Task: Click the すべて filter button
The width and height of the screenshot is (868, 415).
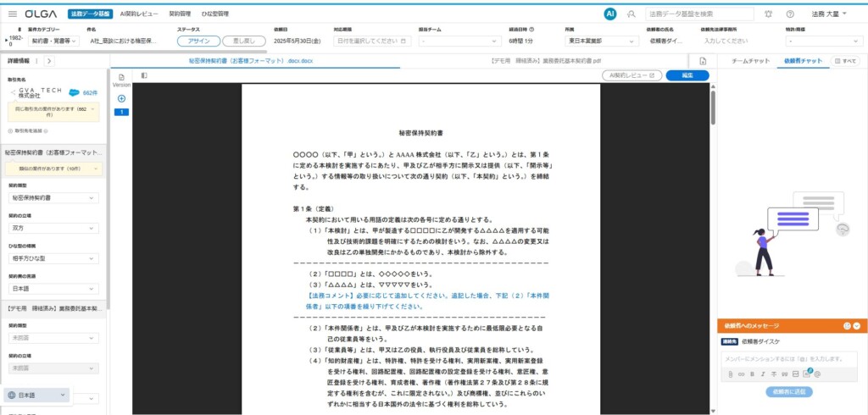Action: pos(846,61)
